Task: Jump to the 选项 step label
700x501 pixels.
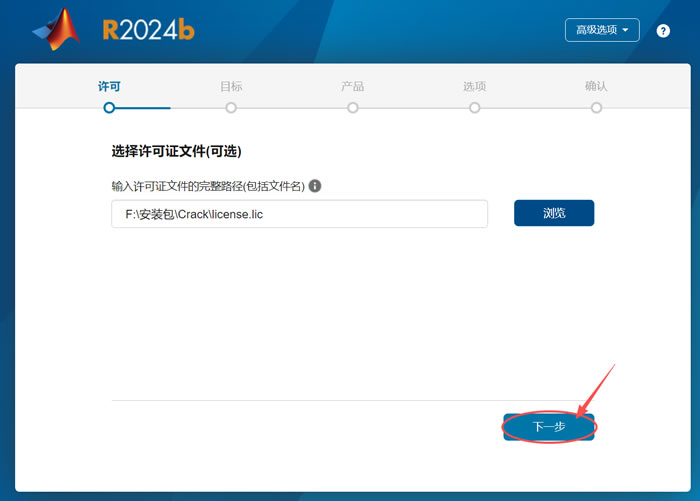Action: point(474,87)
